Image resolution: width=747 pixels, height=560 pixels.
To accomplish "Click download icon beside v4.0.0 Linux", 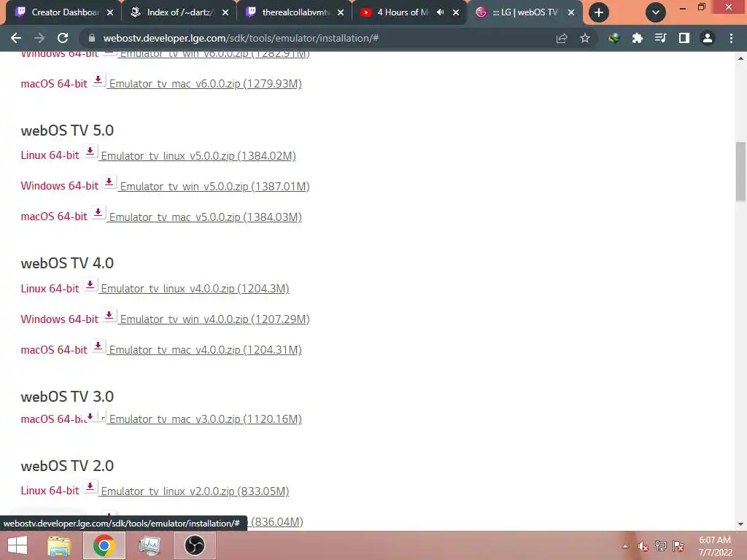I will click(x=90, y=285).
